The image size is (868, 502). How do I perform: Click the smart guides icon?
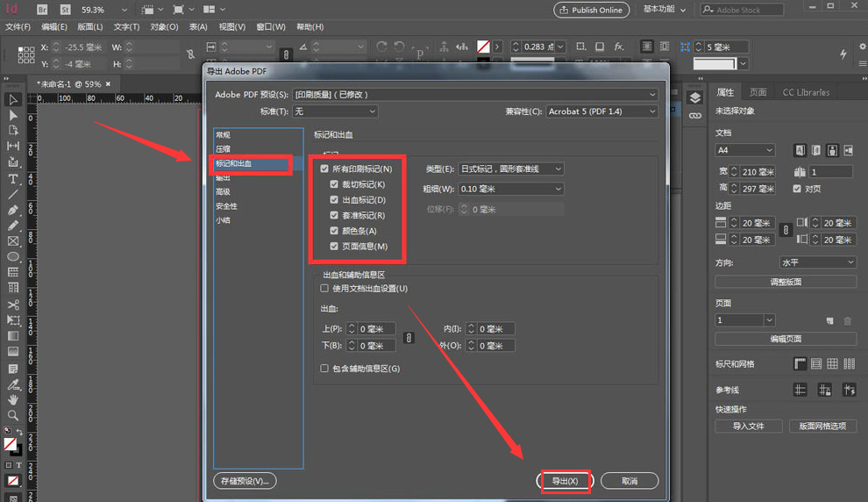tap(850, 390)
